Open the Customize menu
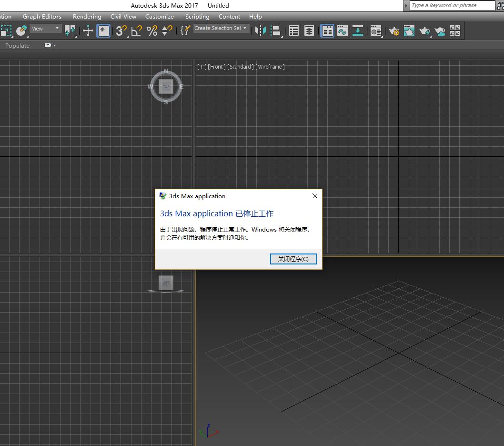The height and width of the screenshot is (446, 504). tap(160, 16)
